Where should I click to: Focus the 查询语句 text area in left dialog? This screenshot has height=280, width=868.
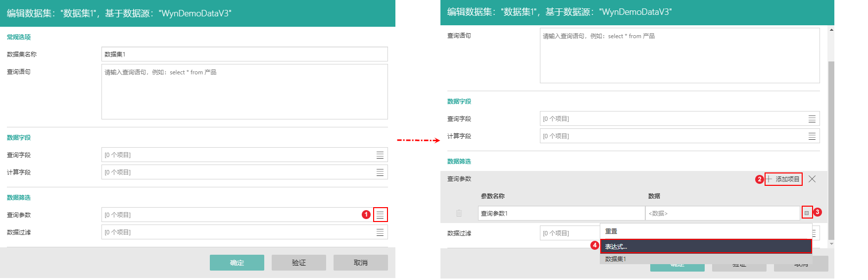coord(244,92)
